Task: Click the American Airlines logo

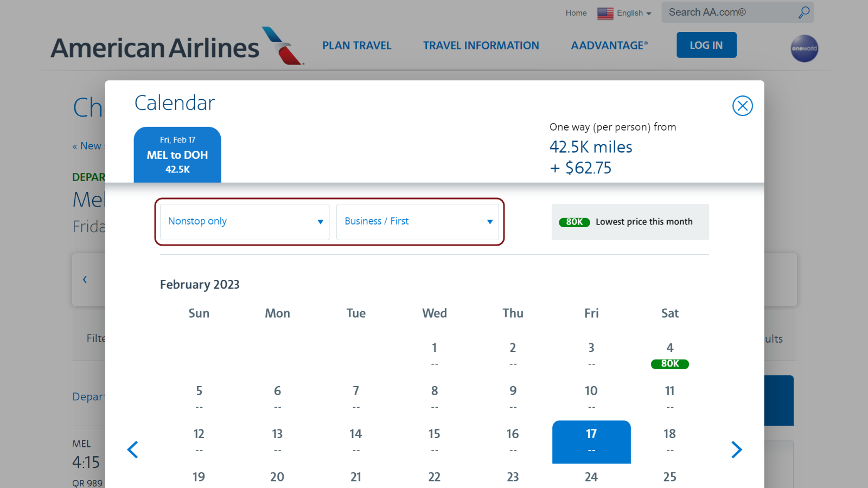Action: pos(177,46)
